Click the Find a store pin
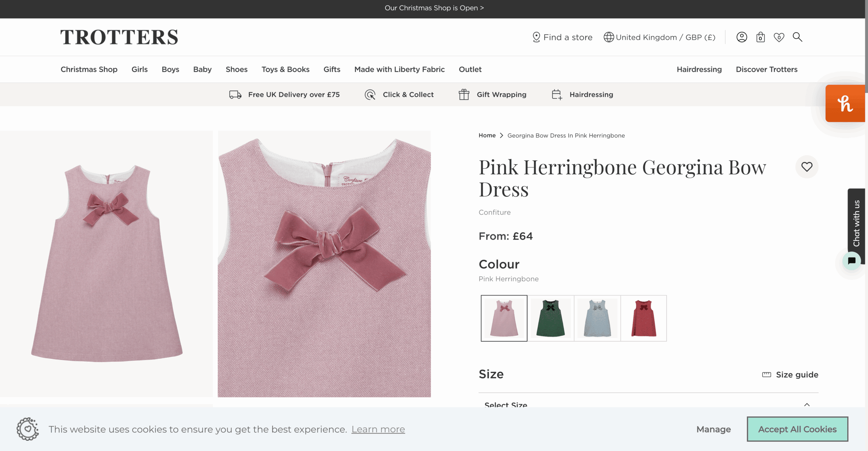The width and height of the screenshot is (868, 451). (536, 37)
